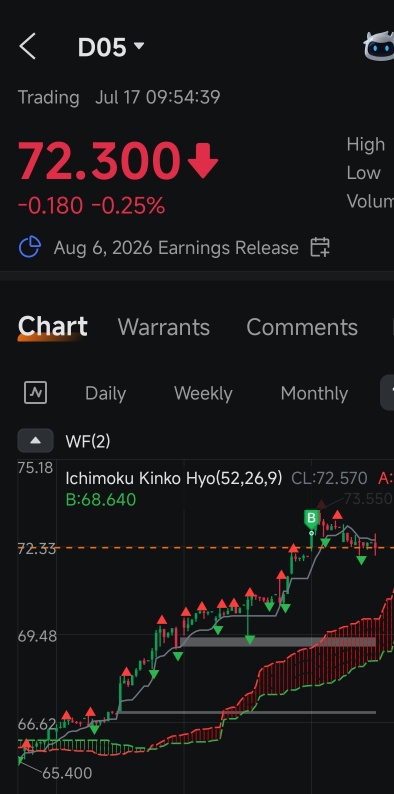
Task: Tap the red down arrow price indicator
Action: pos(203,161)
